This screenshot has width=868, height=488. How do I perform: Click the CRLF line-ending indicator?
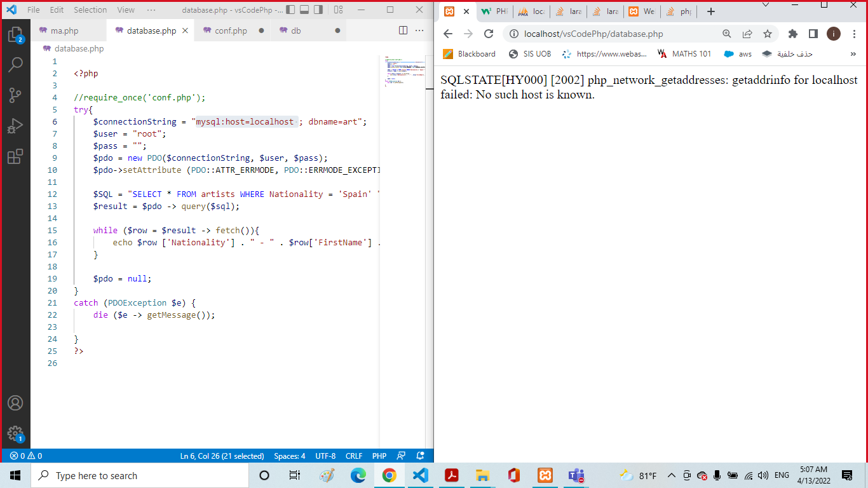coord(354,456)
